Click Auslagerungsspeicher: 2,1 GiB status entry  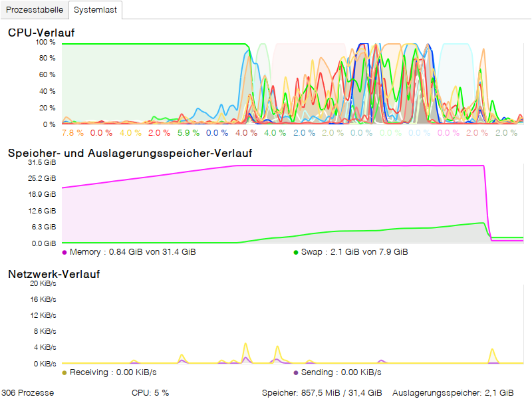point(453,393)
